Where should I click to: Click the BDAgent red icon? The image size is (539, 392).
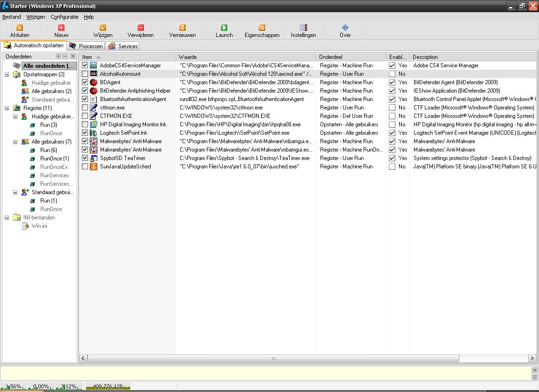94,82
